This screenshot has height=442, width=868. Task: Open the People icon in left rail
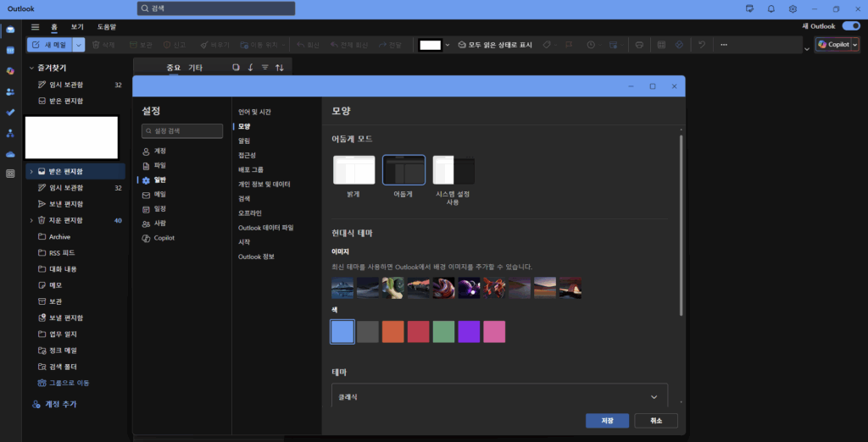[10, 91]
